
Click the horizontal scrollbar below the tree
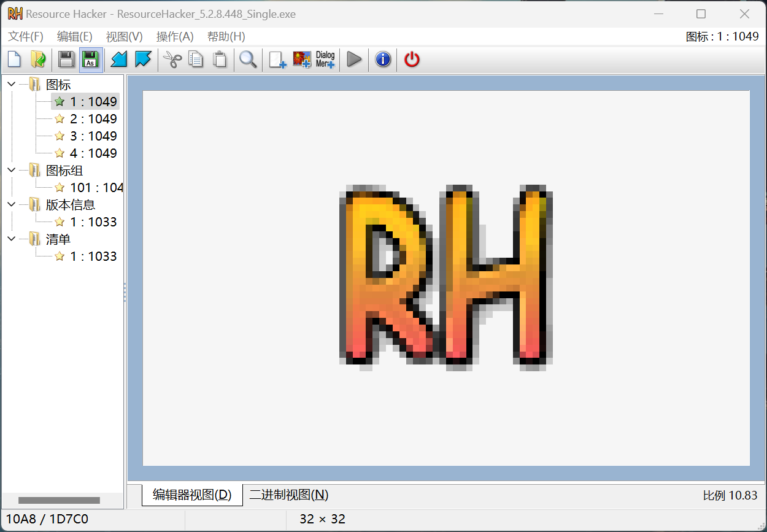tap(58, 500)
